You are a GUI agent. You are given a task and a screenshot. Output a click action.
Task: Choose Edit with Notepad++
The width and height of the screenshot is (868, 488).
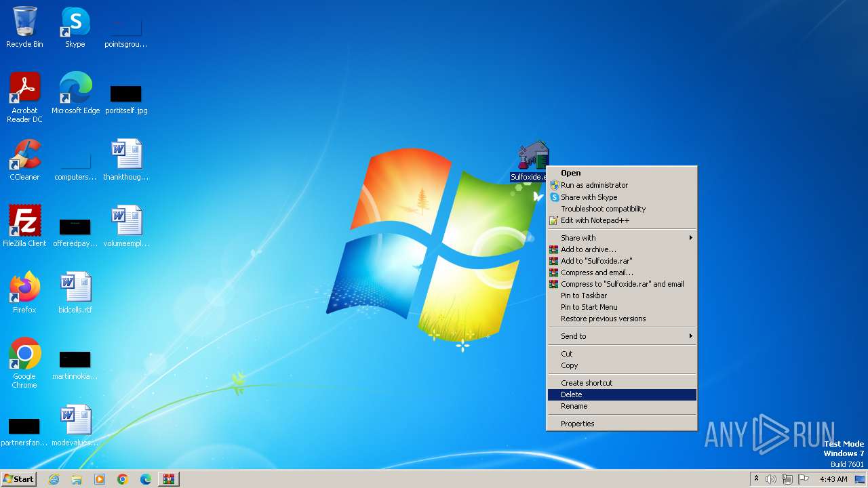[x=622, y=220]
